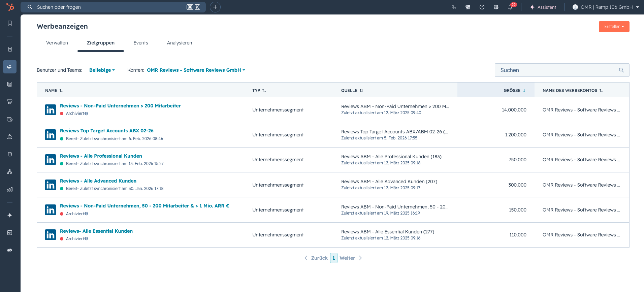Click info icon beside Archiviert for Essential Kunden
Screen dimensions: 644x292
(x=86, y=239)
